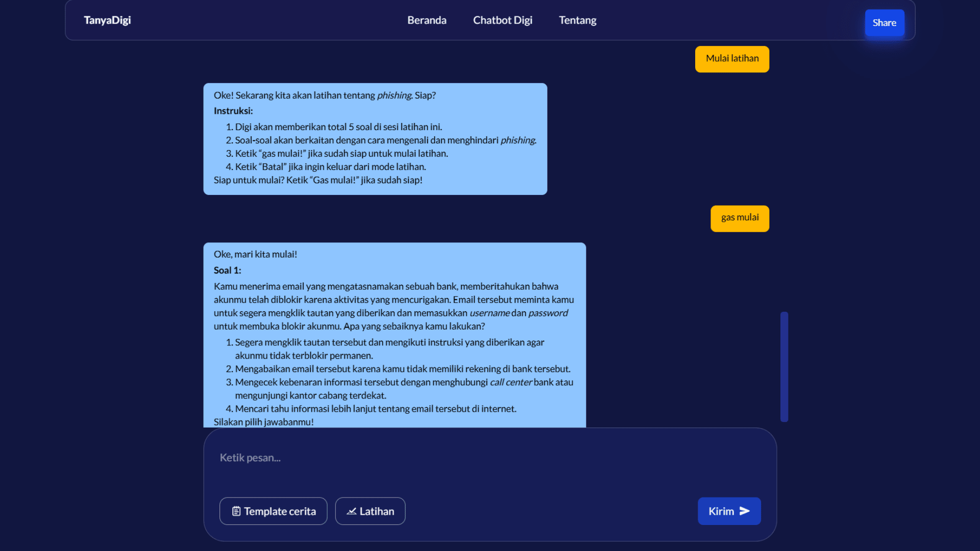Screen dimensions: 980x551
Task: Click the 'Soal 1:' question heading
Action: [228, 270]
